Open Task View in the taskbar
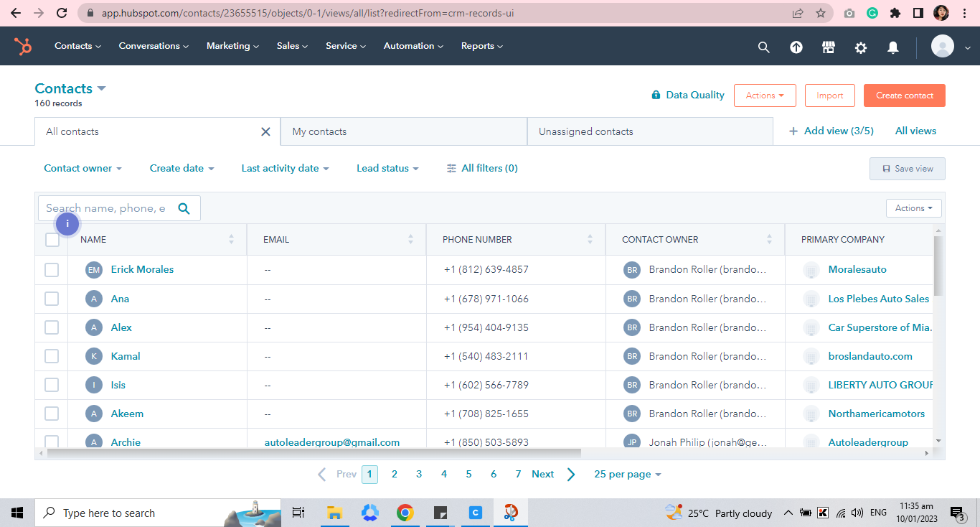The image size is (980, 527). click(x=298, y=513)
